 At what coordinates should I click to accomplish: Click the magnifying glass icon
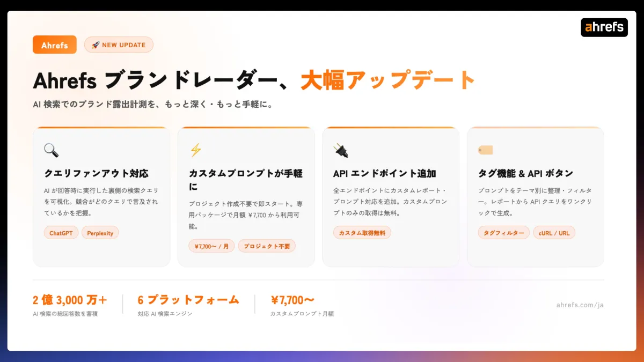tap(51, 150)
